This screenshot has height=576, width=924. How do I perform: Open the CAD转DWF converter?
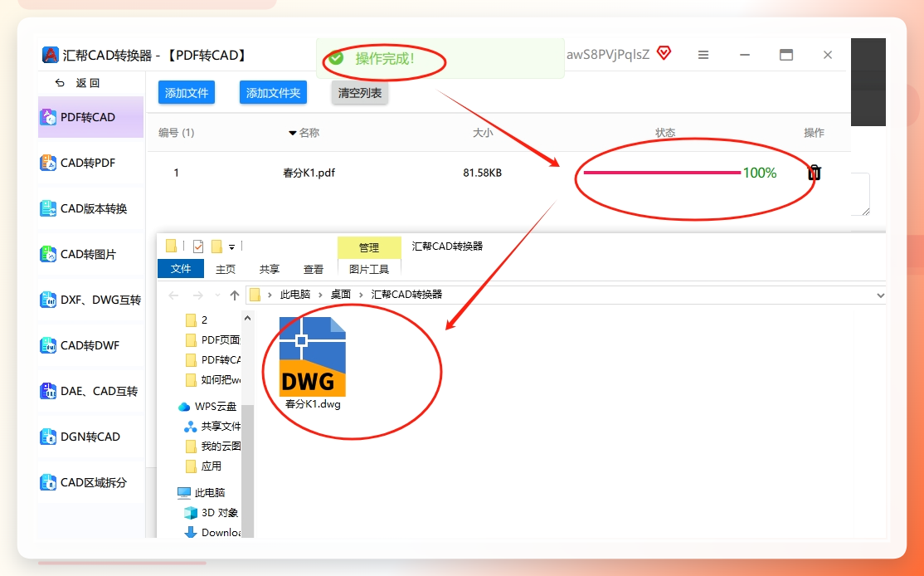[x=90, y=345]
